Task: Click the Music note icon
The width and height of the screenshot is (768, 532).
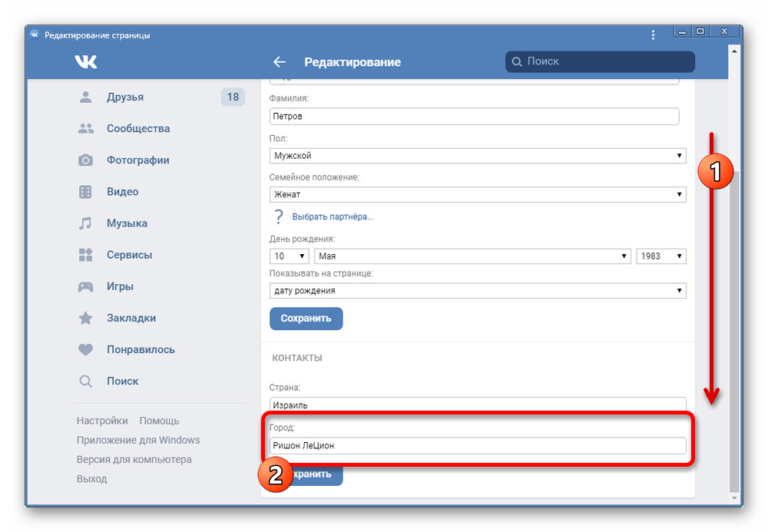Action: pos(86,223)
